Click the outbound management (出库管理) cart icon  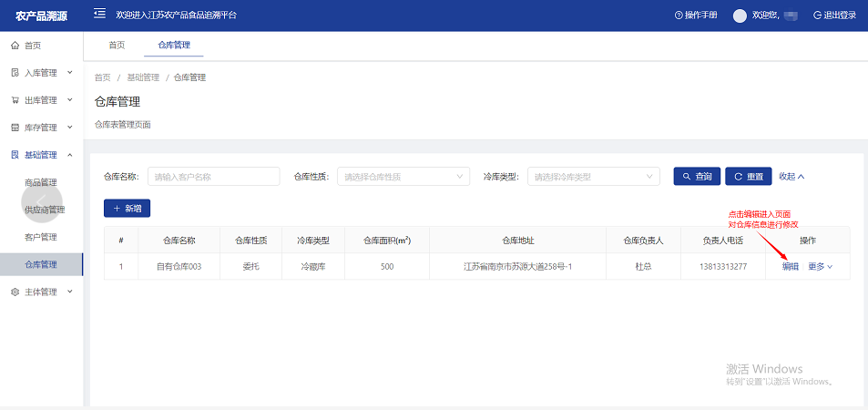point(15,100)
